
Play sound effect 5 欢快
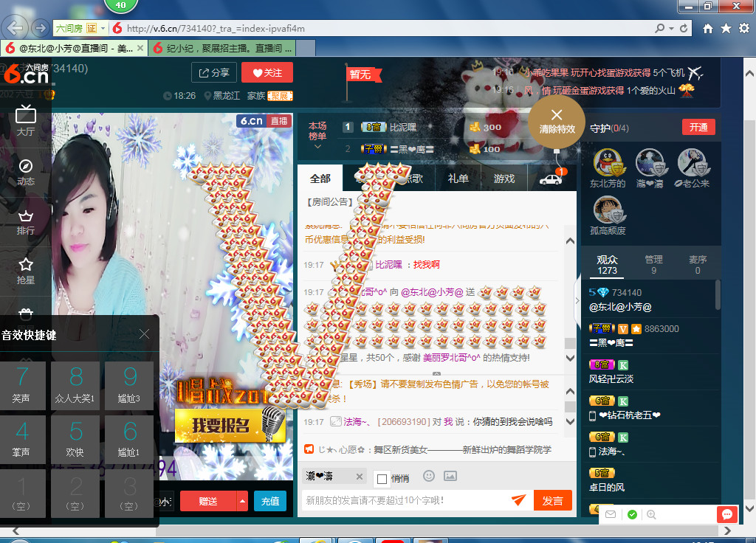(x=75, y=440)
